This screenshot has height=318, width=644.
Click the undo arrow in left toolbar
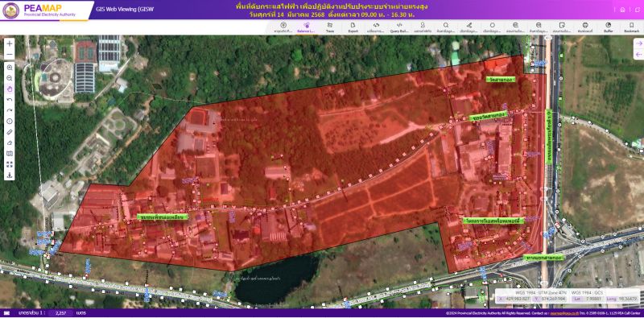[10, 100]
